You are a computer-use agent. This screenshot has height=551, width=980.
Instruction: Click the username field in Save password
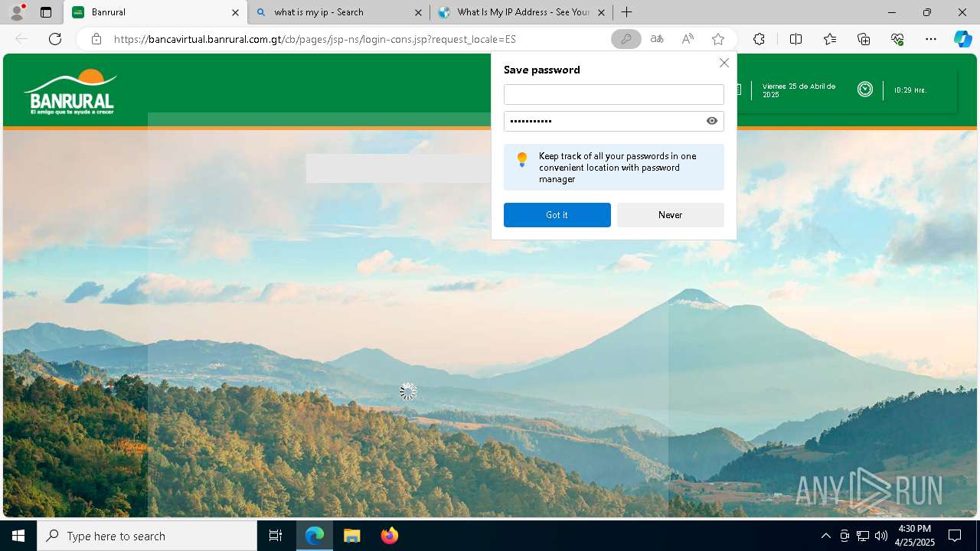click(x=614, y=94)
